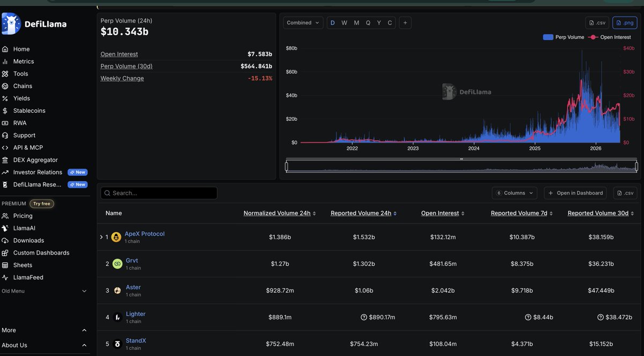
Task: Click the Try free premium button
Action: [x=41, y=204]
